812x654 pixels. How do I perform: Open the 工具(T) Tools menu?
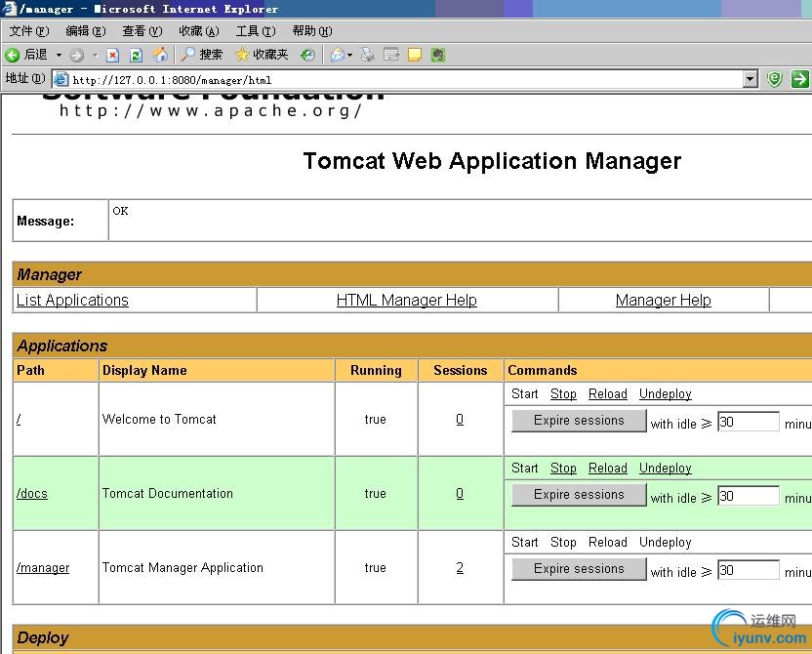(x=255, y=31)
